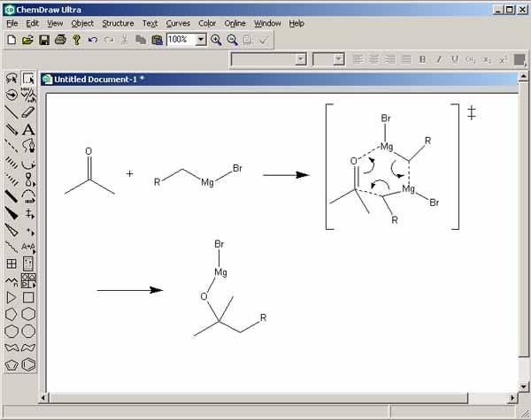The height and width of the screenshot is (420, 531).
Task: Open the color swatch dropdown in the style toolbar
Action: [x=519, y=59]
